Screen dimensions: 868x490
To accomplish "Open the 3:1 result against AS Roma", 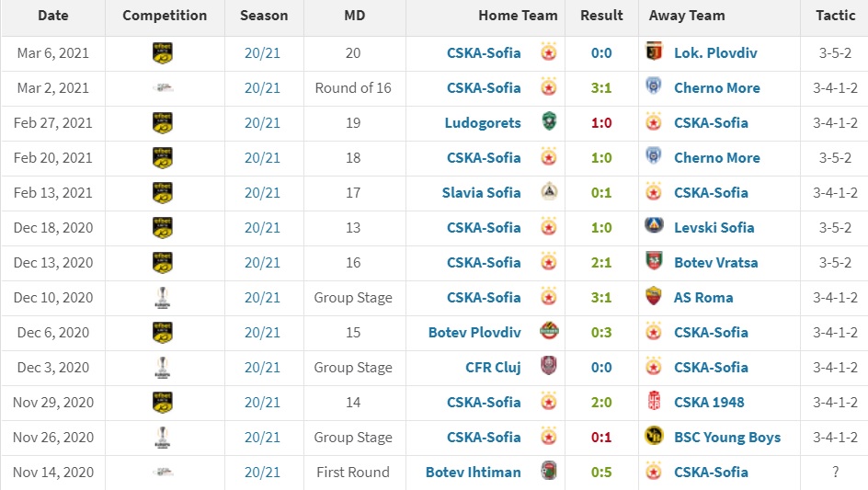I will click(601, 297).
